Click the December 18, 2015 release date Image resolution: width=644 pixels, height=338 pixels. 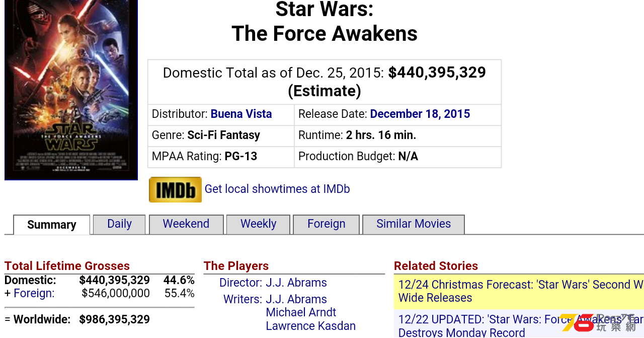pyautogui.click(x=420, y=114)
